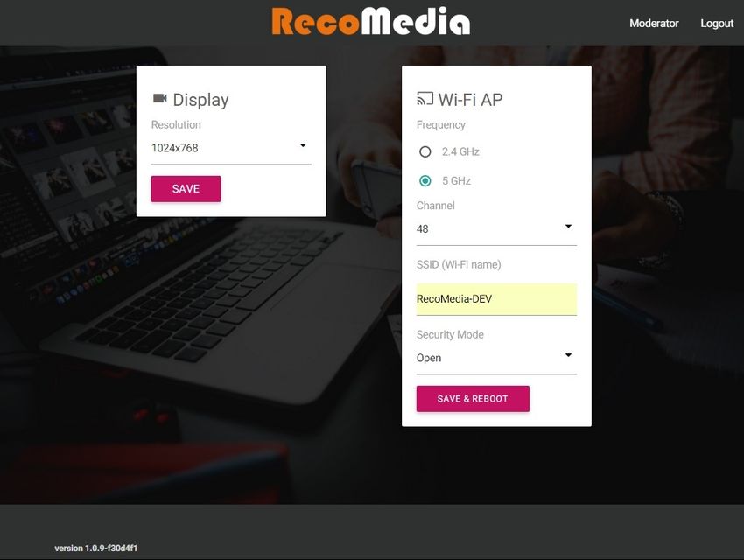Select the 2.4 GHz frequency radio button
The width and height of the screenshot is (744, 560).
tap(425, 151)
